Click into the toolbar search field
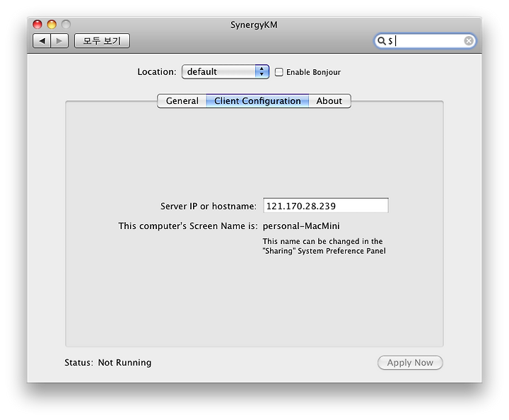The height and width of the screenshot is (420, 509). [x=425, y=41]
